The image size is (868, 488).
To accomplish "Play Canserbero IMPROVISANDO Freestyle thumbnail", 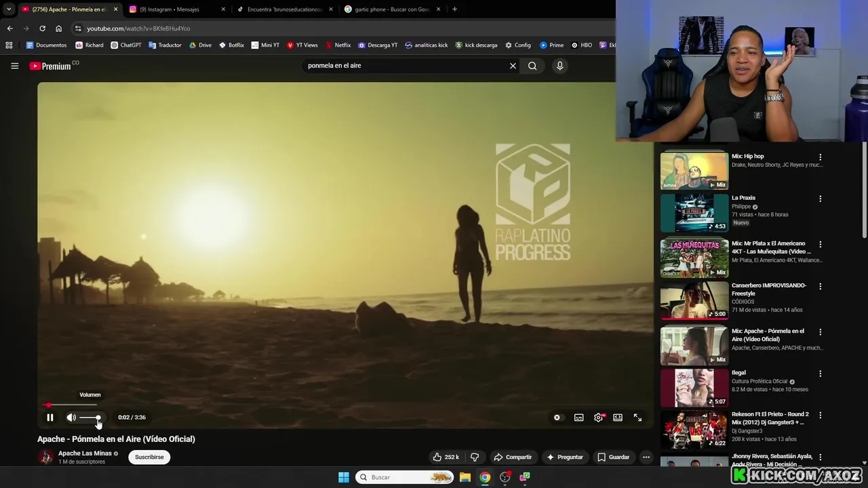I will pyautogui.click(x=694, y=300).
